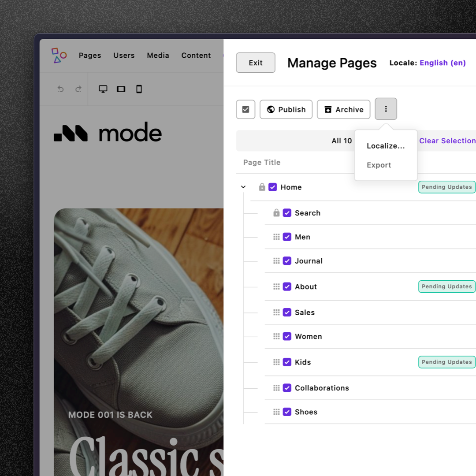The image size is (476, 476).
Task: Open the three-dot more actions menu
Action: coord(386,109)
